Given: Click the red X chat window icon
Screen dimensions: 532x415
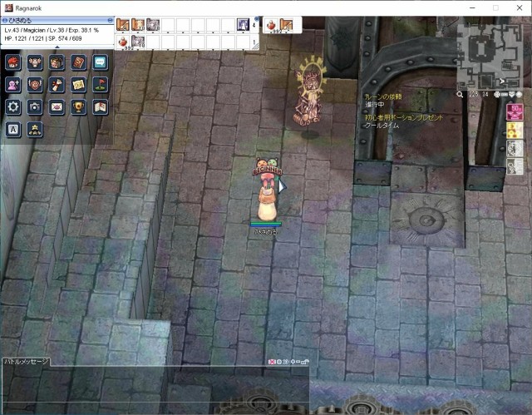Looking at the screenshot, I should (x=272, y=362).
